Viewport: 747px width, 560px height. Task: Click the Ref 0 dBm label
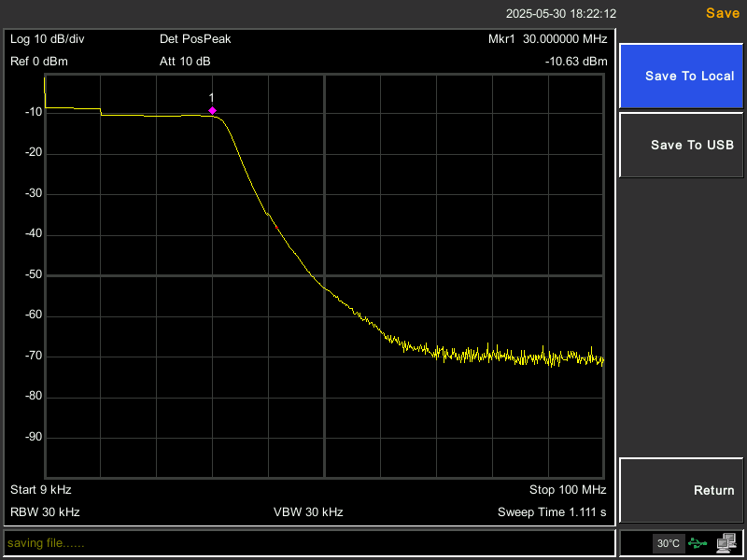[39, 62]
